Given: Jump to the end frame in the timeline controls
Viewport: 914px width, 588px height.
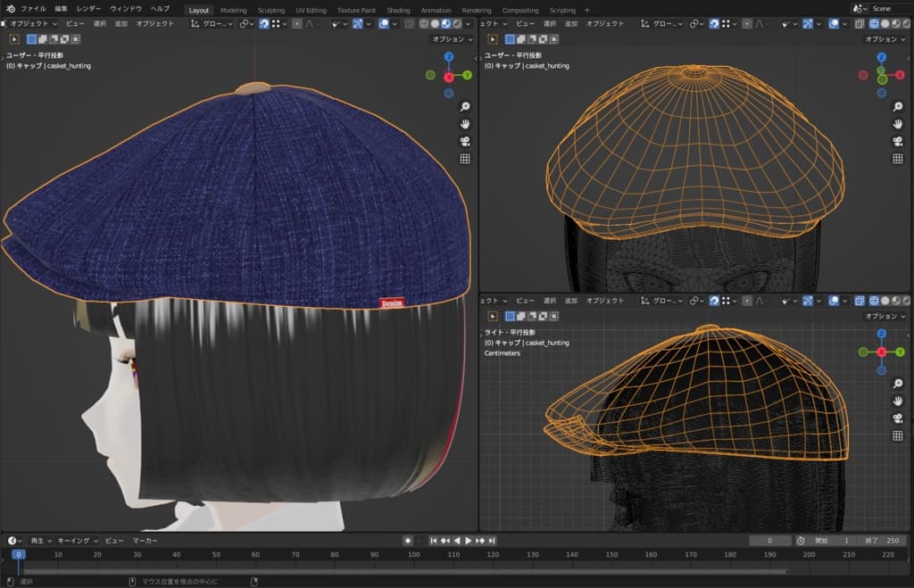Looking at the screenshot, I should point(491,541).
